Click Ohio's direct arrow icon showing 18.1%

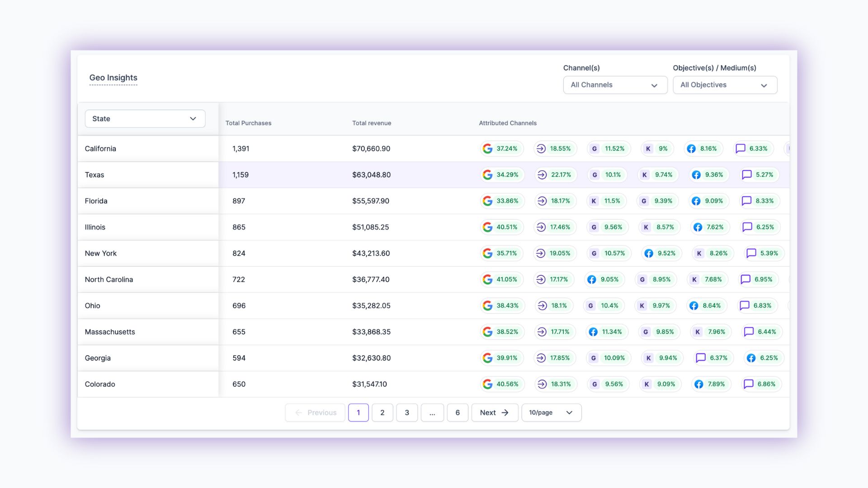[542, 306]
